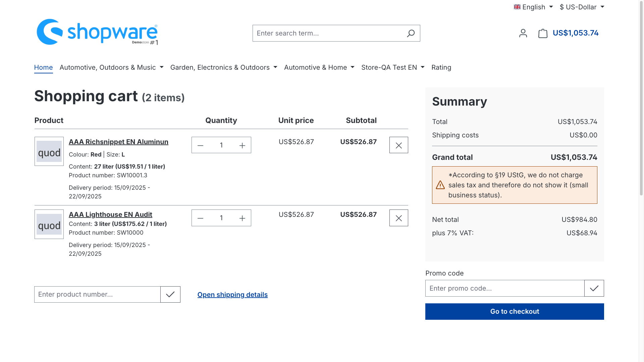Screen dimensions: 644x362
Task: Open the English language dropdown
Action: tap(533, 7)
